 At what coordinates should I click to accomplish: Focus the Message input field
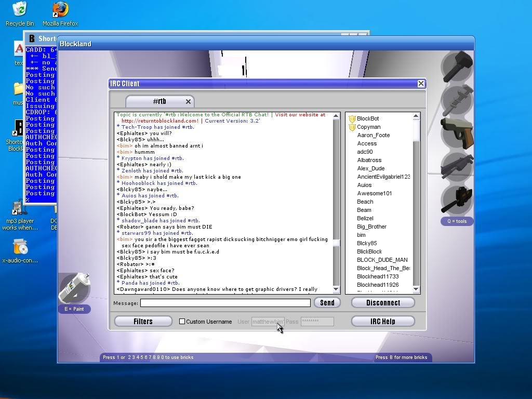(225, 303)
